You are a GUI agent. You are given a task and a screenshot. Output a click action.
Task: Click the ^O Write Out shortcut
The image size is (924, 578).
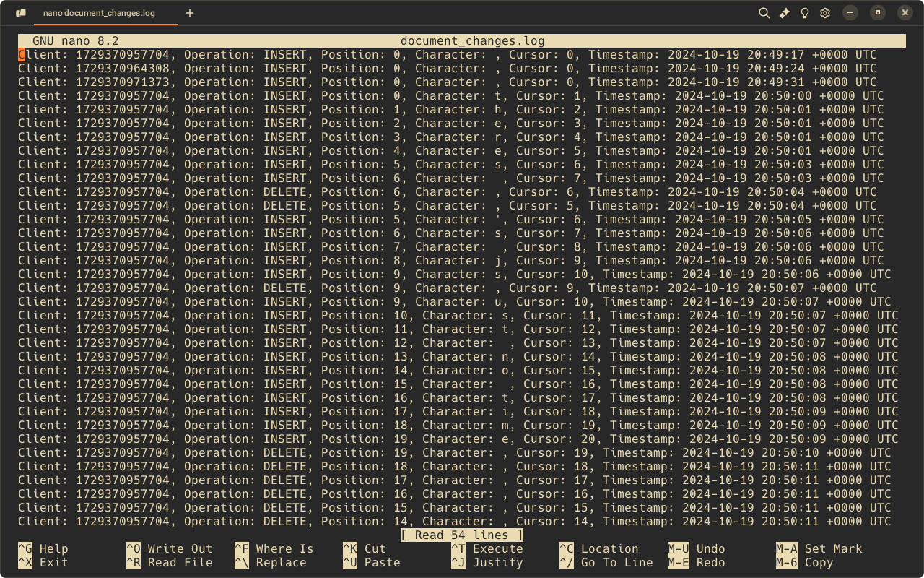point(170,549)
